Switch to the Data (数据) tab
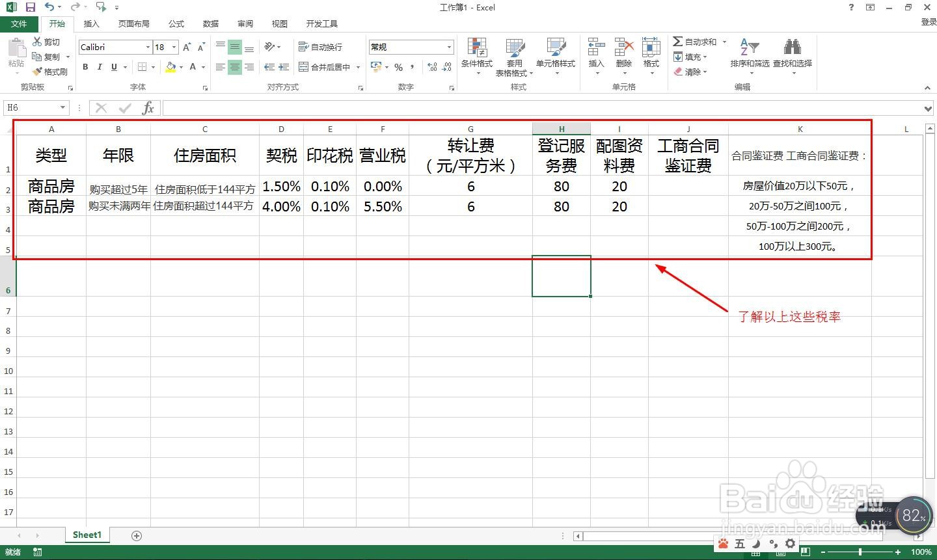 [x=211, y=23]
